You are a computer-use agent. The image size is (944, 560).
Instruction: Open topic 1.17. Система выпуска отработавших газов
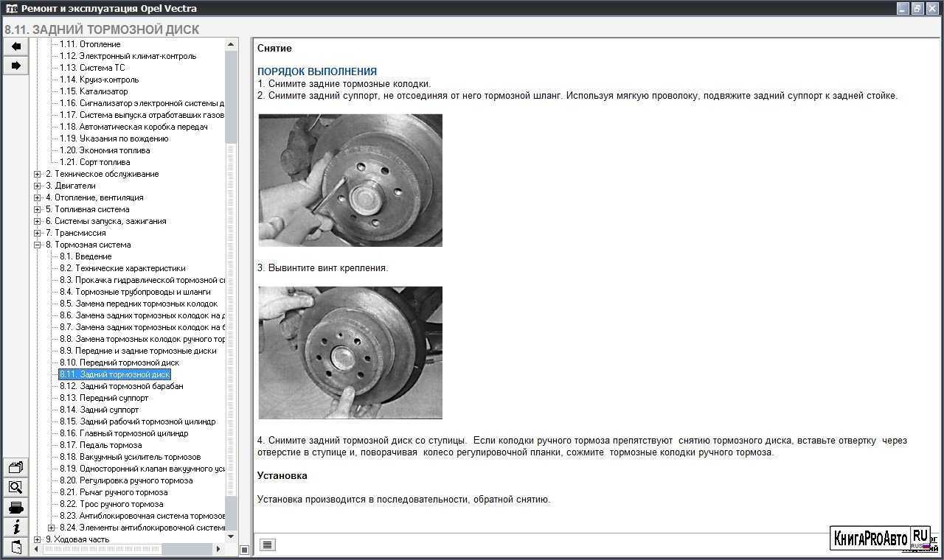142,115
